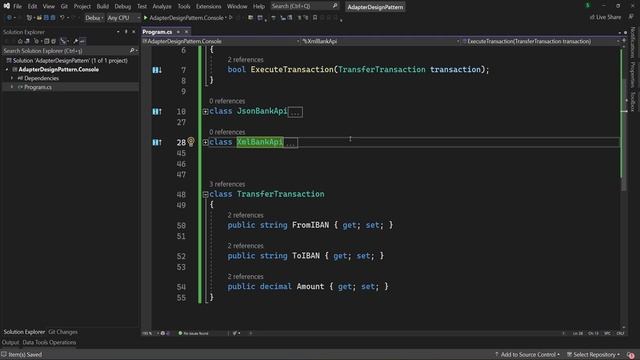Toggle auto-hide pin on Solution Explorer

coord(126,32)
